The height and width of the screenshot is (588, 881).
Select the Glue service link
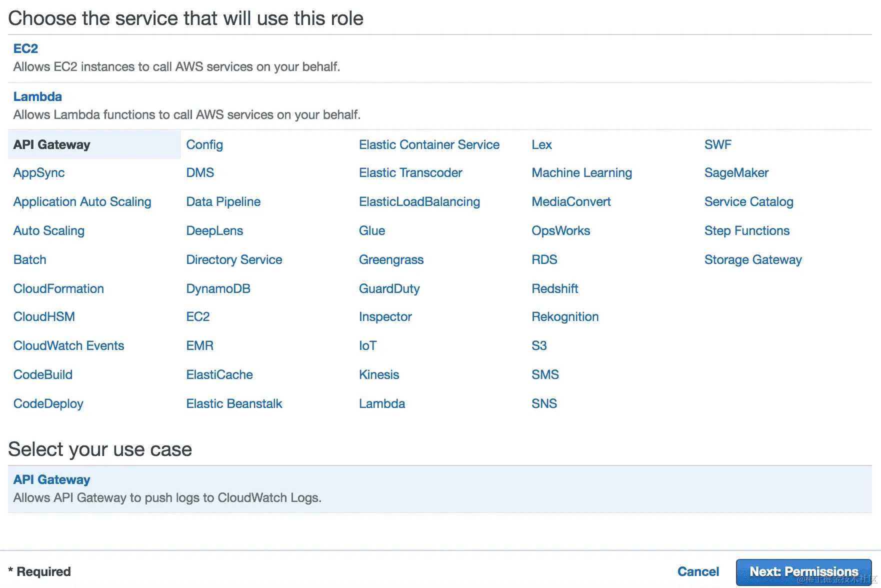372,230
